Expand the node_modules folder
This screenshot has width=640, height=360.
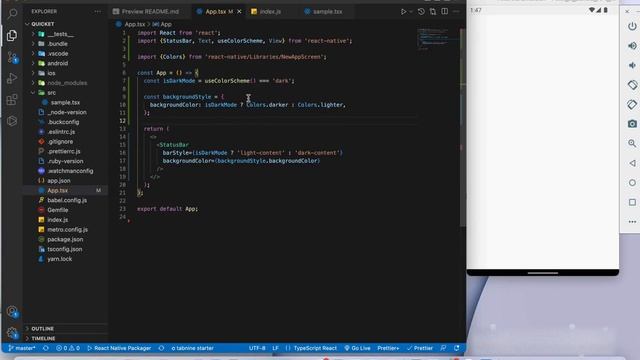[x=67, y=83]
